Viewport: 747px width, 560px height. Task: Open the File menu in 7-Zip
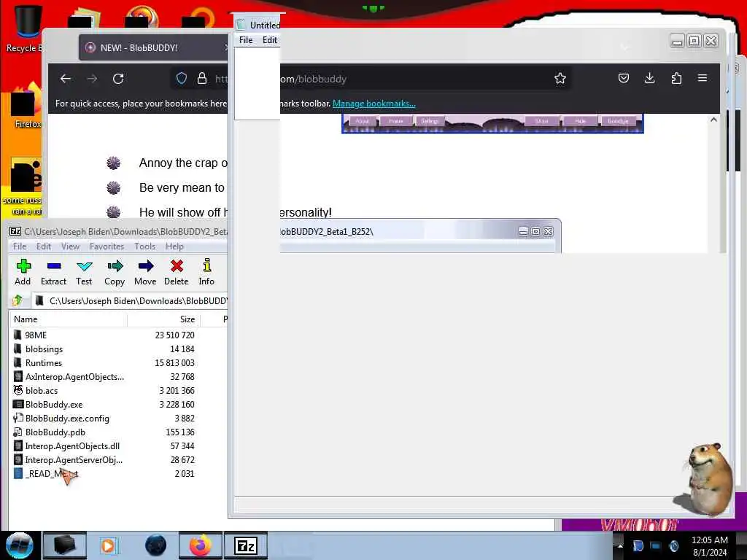[x=20, y=246]
